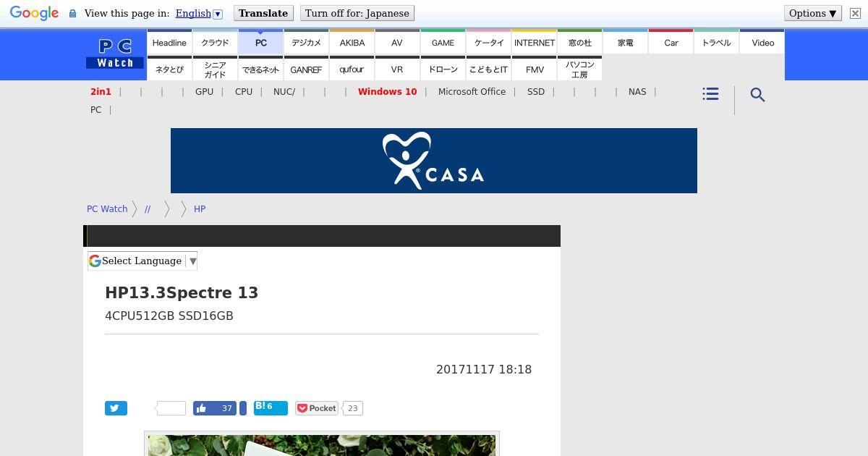Close the Google Translate bar

pyautogui.click(x=855, y=13)
